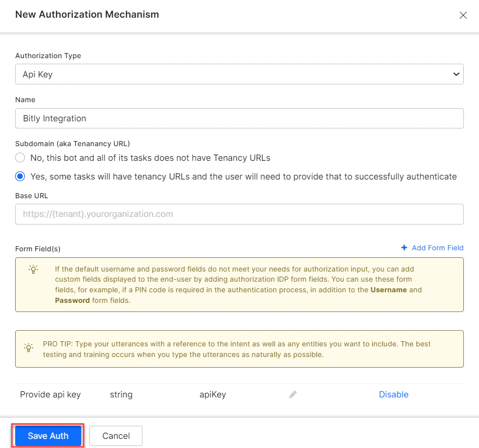Click the X to close the dialog
This screenshot has width=479, height=448.
[463, 15]
